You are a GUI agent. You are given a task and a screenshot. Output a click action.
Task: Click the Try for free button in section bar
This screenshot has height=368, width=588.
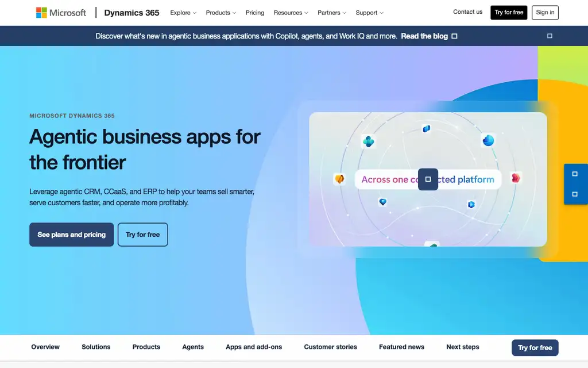point(535,348)
